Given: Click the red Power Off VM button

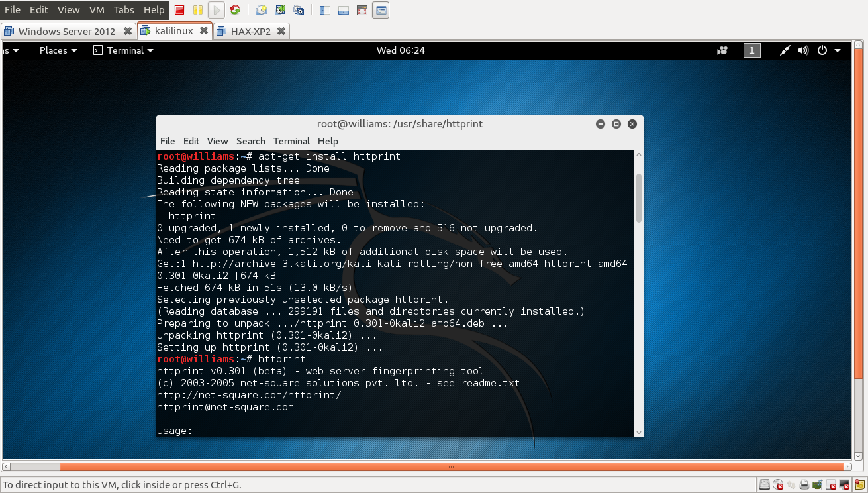Looking at the screenshot, I should click(x=179, y=10).
